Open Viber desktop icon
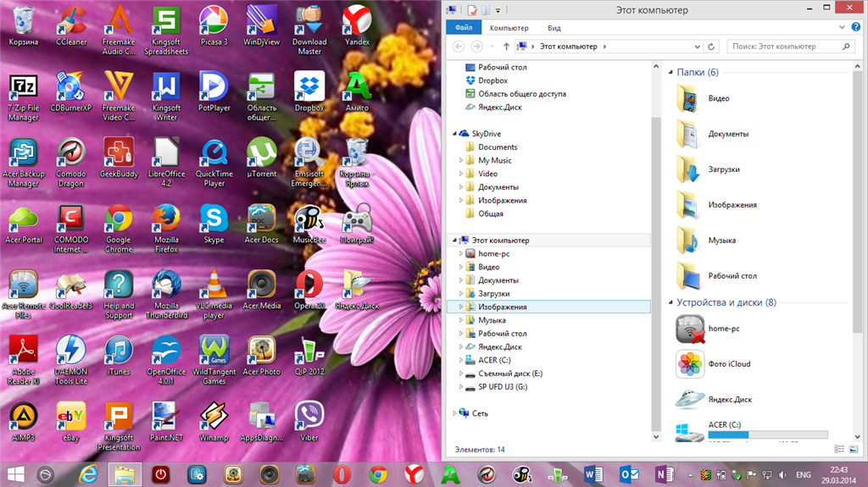868x487 pixels. 309,421
